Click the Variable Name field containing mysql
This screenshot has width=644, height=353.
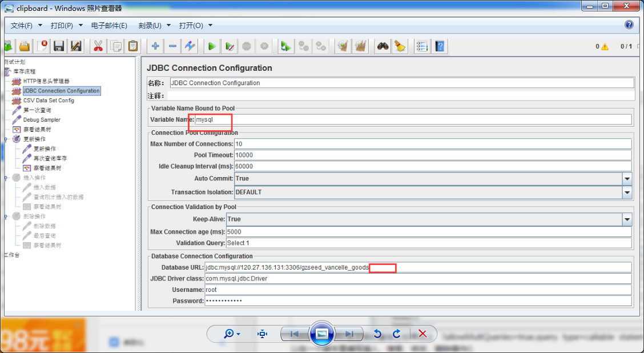click(x=413, y=119)
